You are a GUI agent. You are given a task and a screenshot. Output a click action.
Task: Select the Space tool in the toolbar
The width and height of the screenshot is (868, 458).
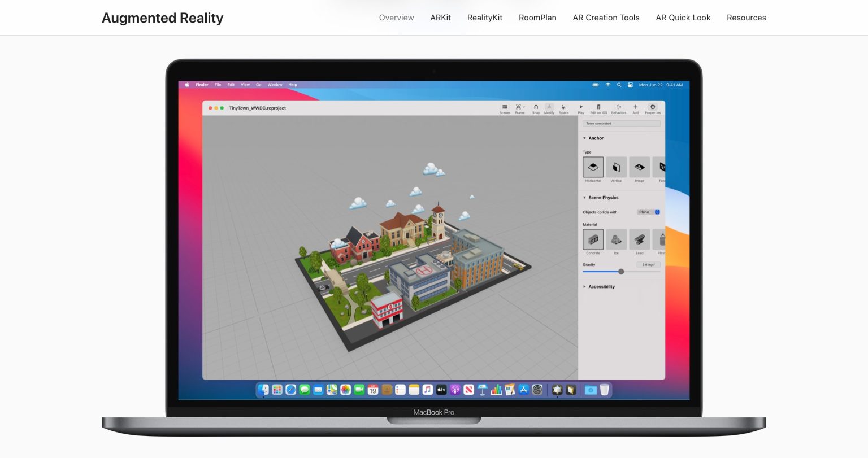coord(564,107)
